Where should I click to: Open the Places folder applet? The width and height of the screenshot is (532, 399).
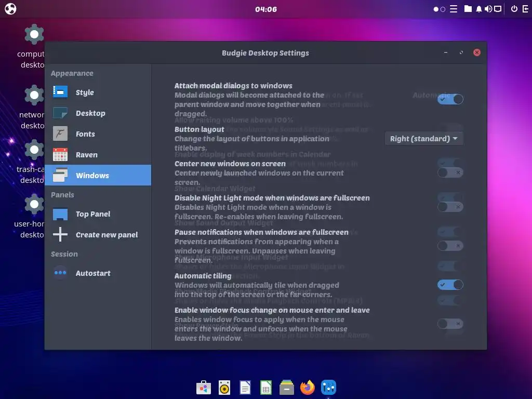point(468,9)
